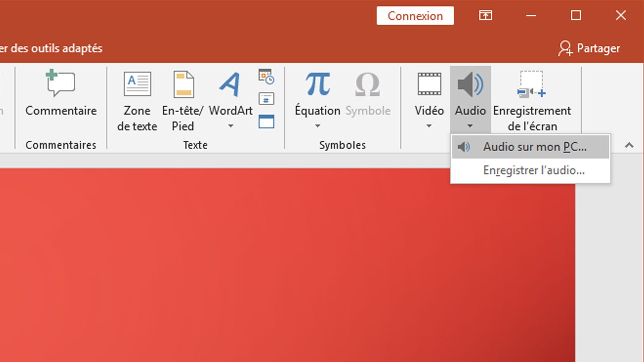Insert an Équation
The image size is (644, 362).
click(318, 93)
